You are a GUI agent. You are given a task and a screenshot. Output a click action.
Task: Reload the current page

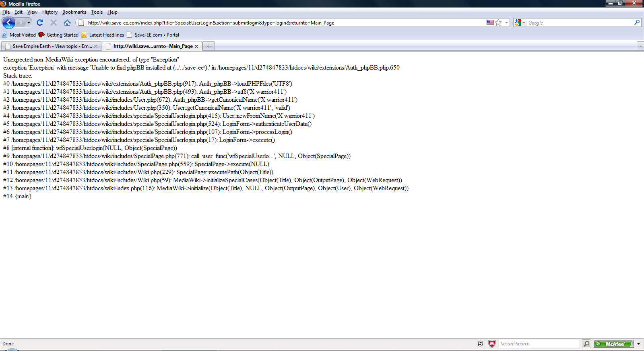click(x=40, y=23)
